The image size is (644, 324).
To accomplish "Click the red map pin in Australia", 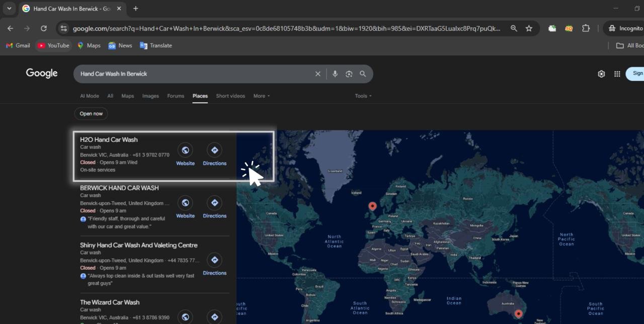I will 518,313.
